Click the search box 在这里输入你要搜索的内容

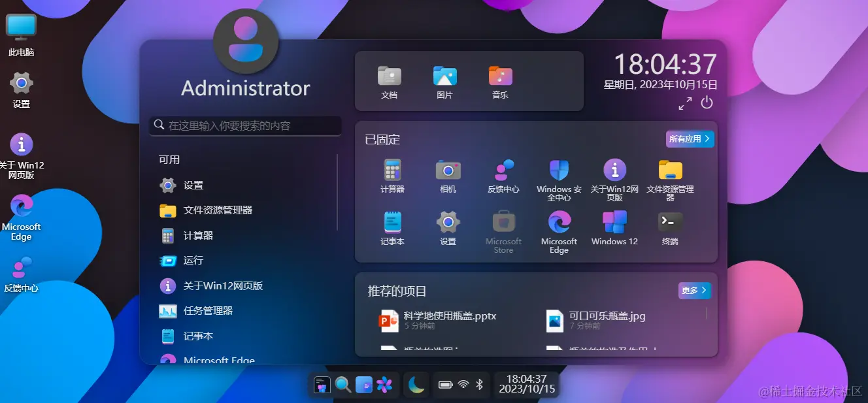tap(246, 125)
